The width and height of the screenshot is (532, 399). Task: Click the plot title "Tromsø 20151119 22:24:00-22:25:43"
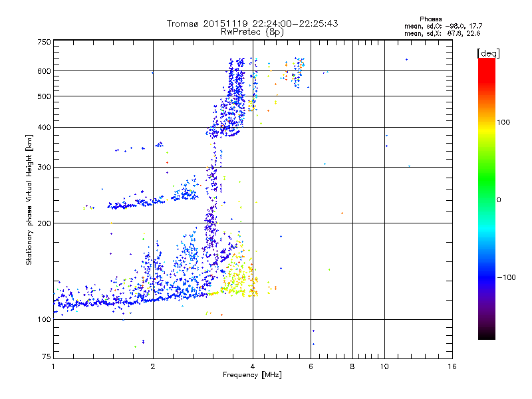pos(252,23)
